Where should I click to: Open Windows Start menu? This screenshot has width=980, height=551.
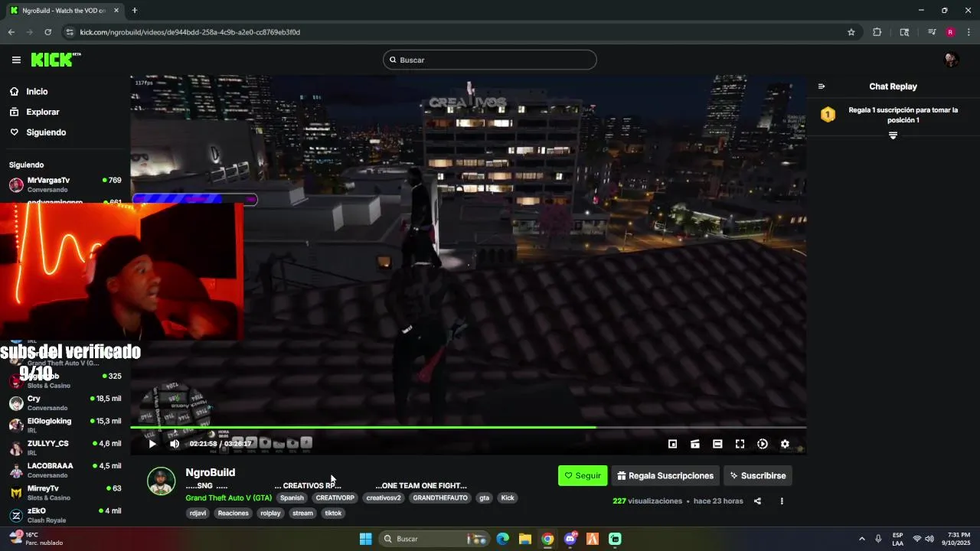(x=365, y=539)
